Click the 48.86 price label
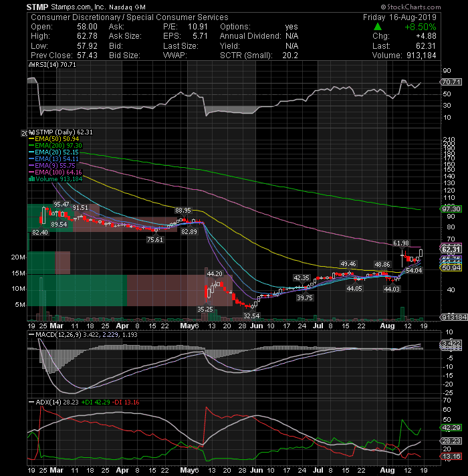This screenshot has height=476, width=468. point(382,265)
